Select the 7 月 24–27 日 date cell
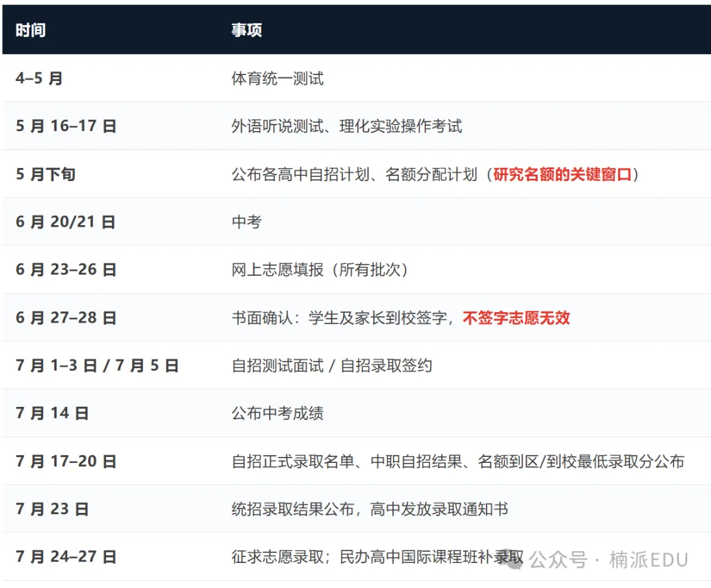The width and height of the screenshot is (711, 588). point(66,556)
